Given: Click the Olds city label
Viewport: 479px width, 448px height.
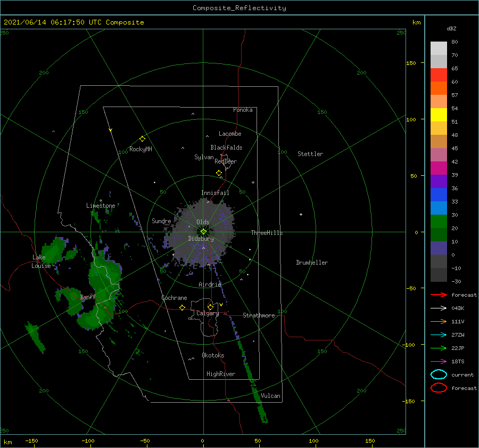Looking at the screenshot, I should (x=203, y=222).
